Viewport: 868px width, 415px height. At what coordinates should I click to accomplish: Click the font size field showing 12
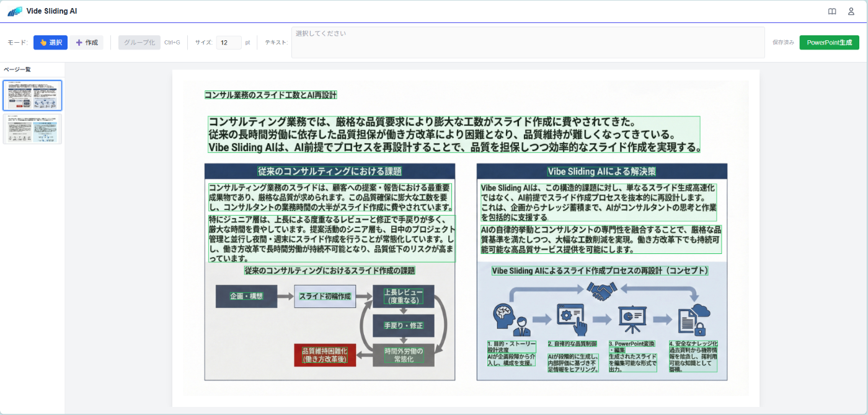[x=229, y=42]
